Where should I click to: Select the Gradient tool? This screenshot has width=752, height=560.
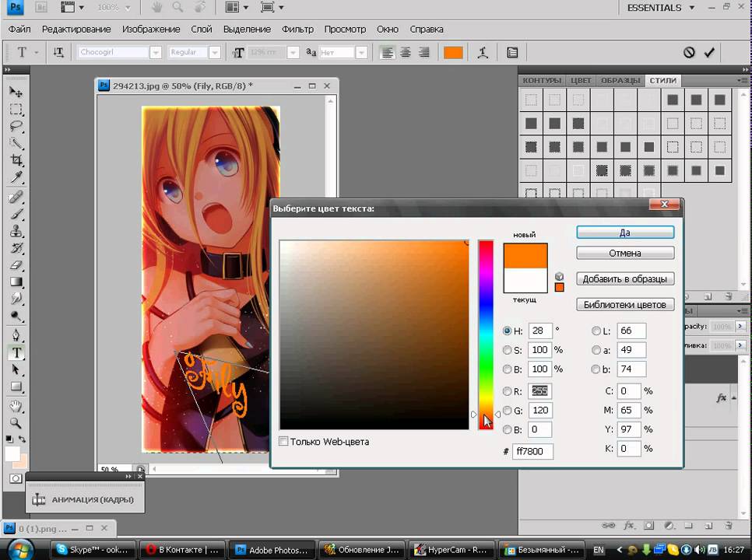[x=16, y=282]
